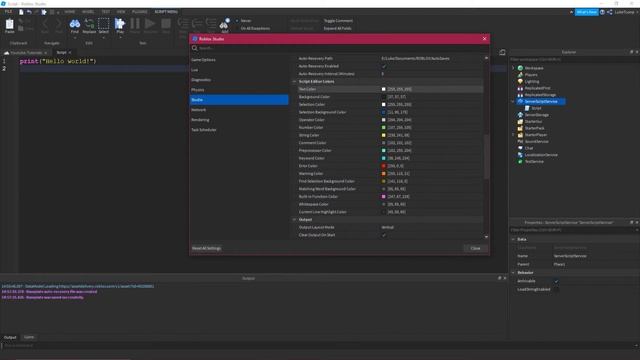Open the dropdown arrow under Find

point(75,38)
